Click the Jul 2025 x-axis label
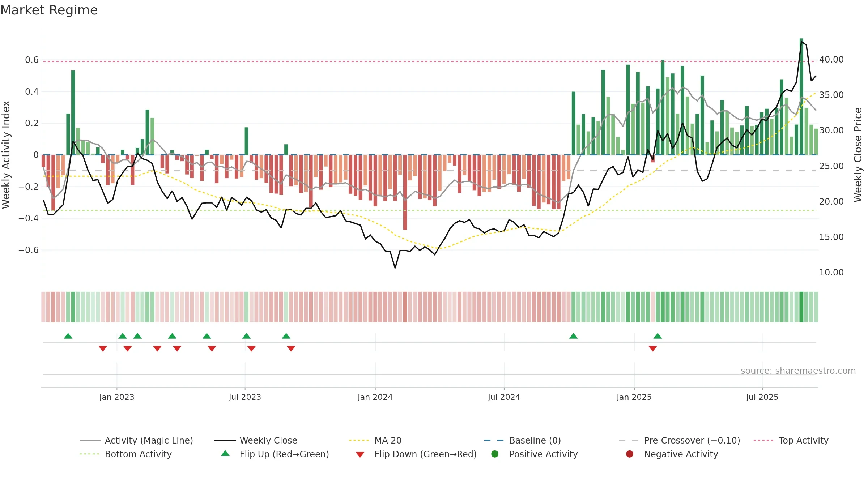The height and width of the screenshot is (488, 868). click(x=762, y=397)
